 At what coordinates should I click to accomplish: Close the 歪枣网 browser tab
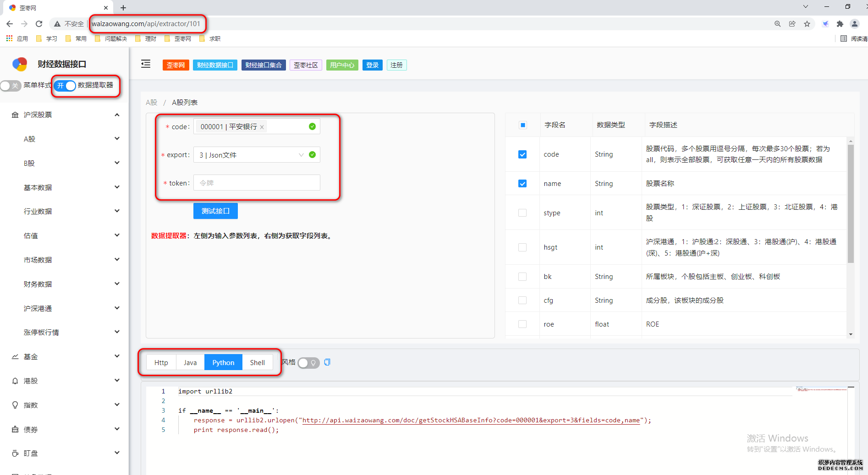[x=105, y=8]
